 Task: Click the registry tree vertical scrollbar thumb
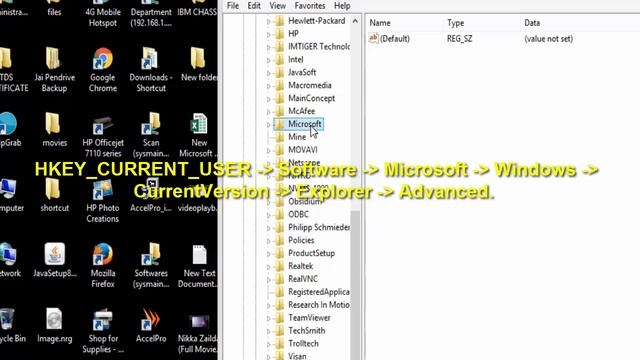[355, 286]
